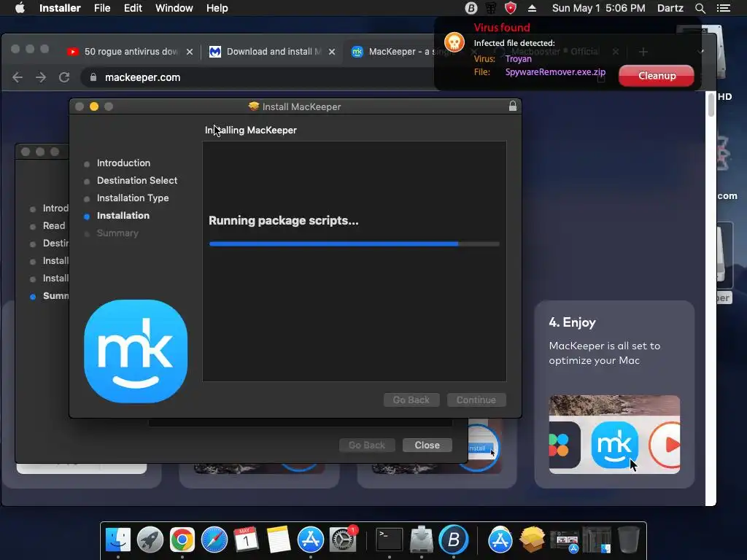The image size is (747, 560).
Task: Select Installation Type step in sidebar
Action: tap(133, 198)
